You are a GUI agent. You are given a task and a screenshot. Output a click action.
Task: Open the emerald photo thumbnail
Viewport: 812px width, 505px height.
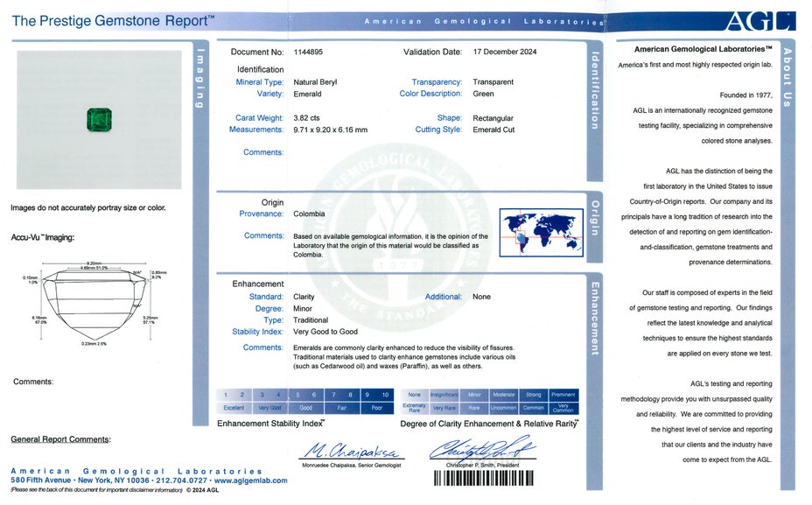coord(99,120)
